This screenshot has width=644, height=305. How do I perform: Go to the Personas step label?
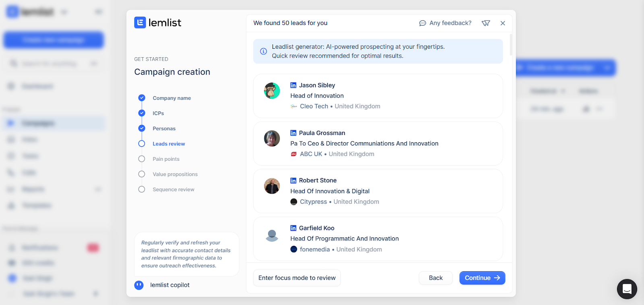click(x=164, y=129)
